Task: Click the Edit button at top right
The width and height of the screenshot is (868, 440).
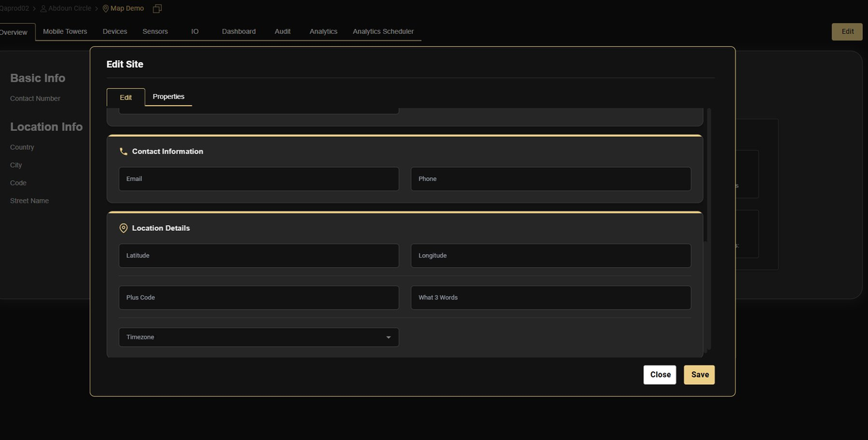Action: 847,32
